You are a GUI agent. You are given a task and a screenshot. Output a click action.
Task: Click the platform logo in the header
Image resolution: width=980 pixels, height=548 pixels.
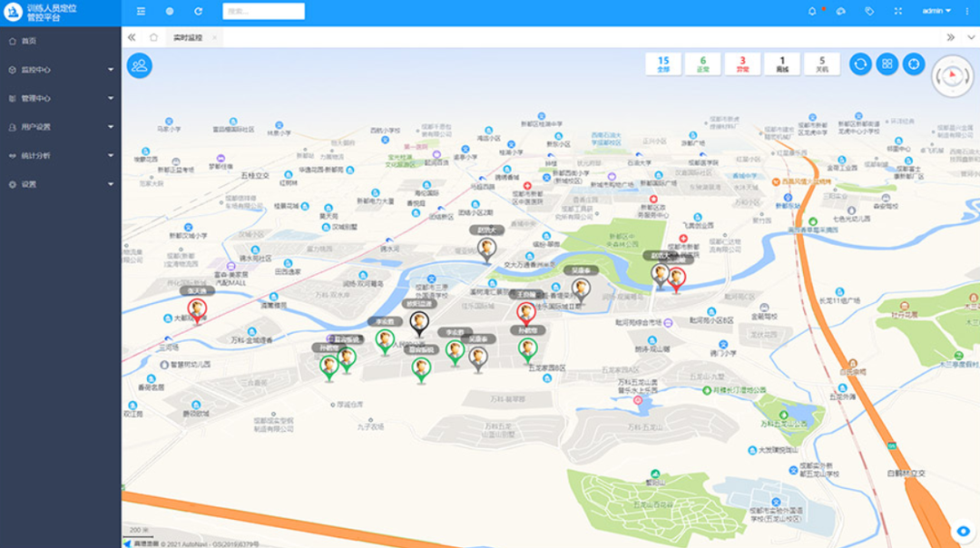pos(13,12)
